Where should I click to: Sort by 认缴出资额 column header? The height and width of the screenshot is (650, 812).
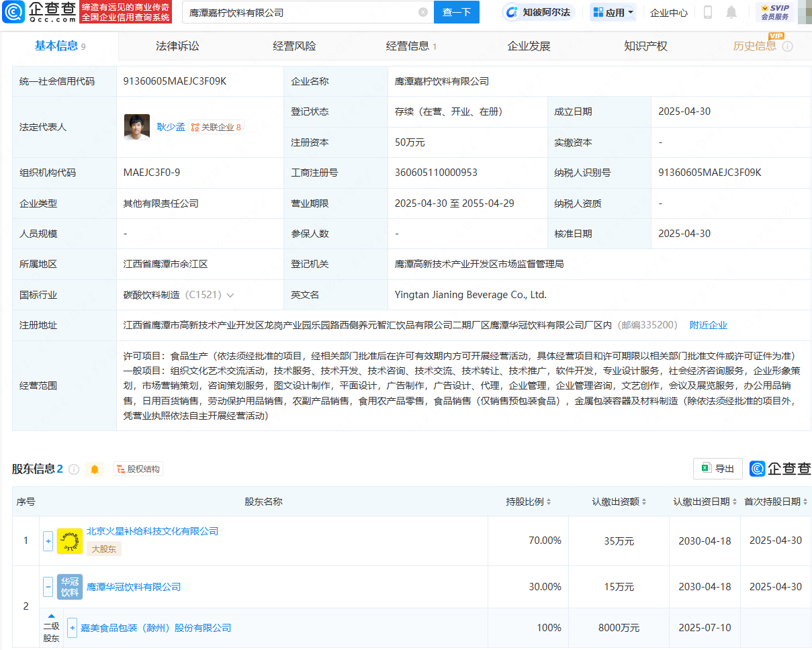[x=619, y=502]
